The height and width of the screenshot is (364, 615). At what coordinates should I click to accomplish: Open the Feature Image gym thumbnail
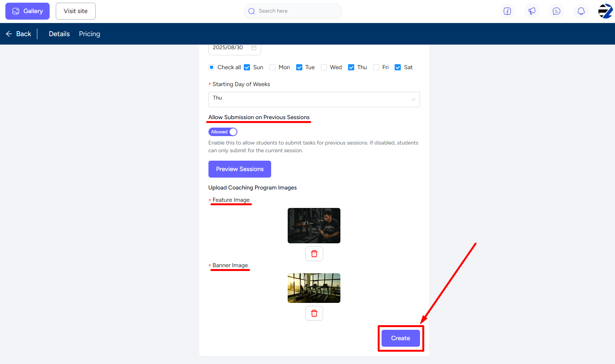314,226
